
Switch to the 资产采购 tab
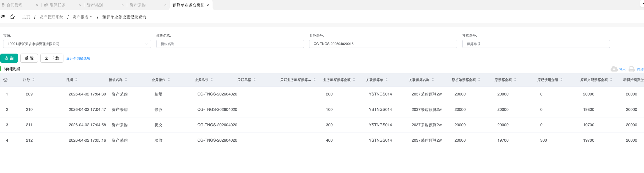(137, 5)
